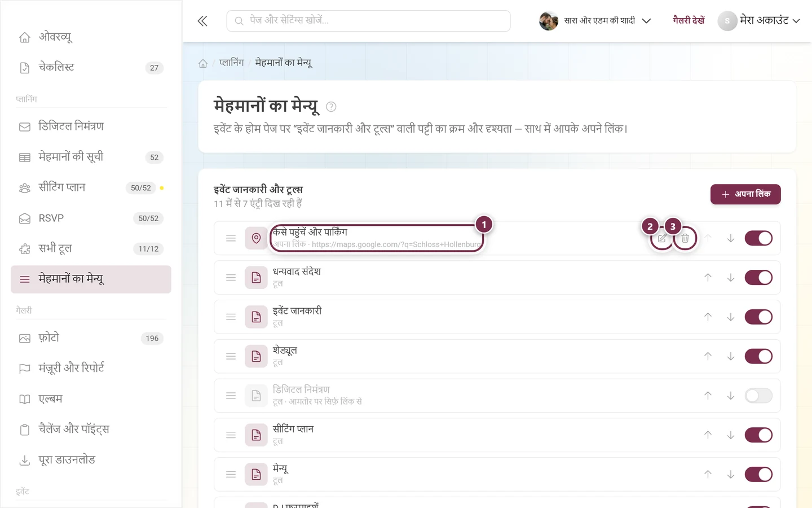Toggle visibility of कैसे पहुंचें और पार्किंग
This screenshot has height=508, width=812.
758,238
